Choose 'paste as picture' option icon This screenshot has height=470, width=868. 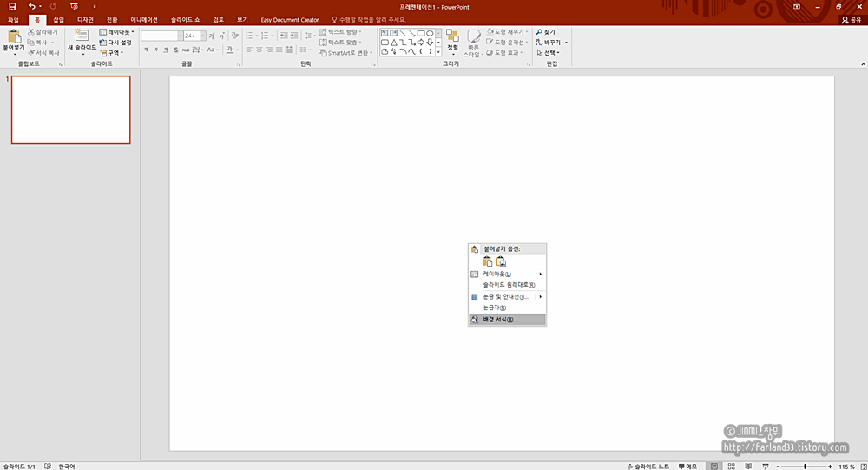(x=501, y=261)
